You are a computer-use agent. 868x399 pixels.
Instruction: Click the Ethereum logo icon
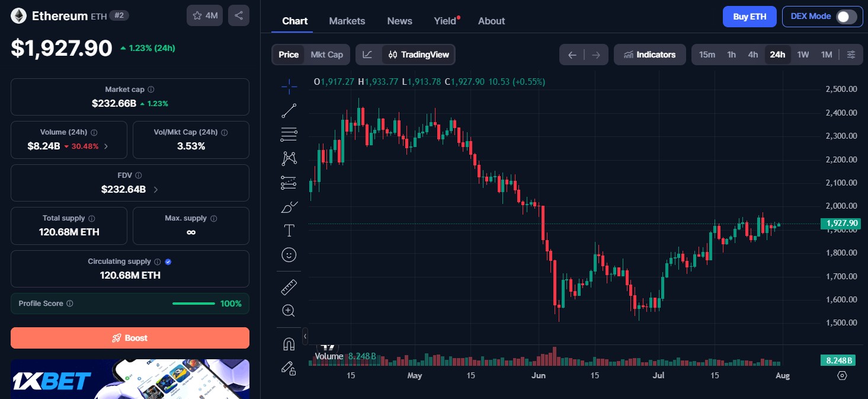[18, 16]
